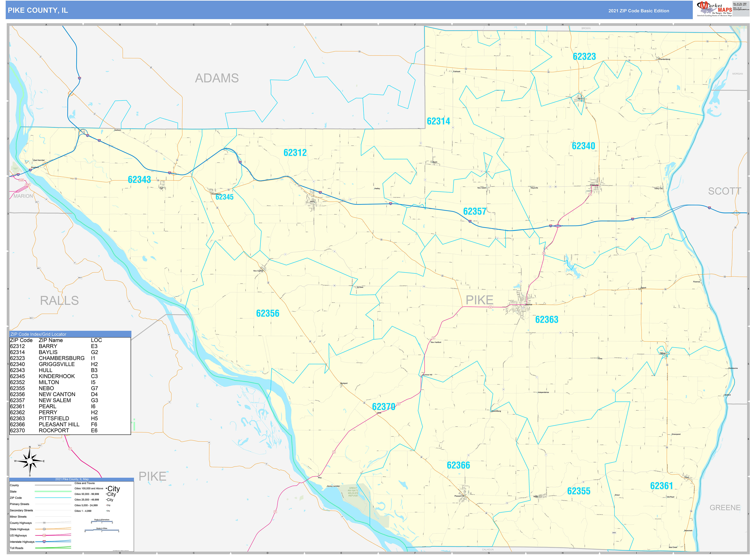756x555 pixels.
Task: Expand the 2021 Pike County, IL Map legend header
Action: (72, 479)
